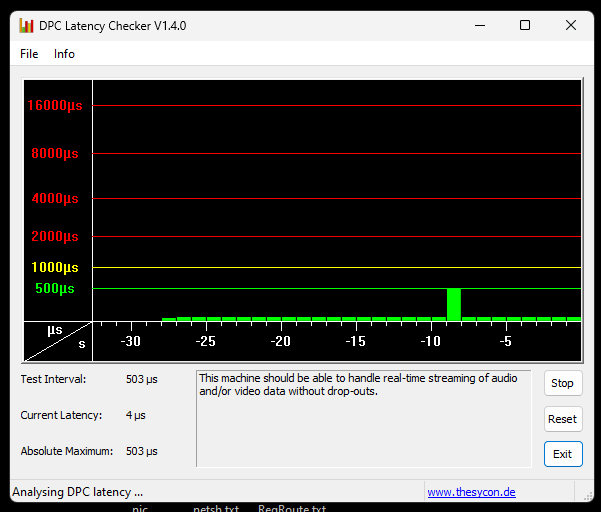Open the Info menu

(x=64, y=54)
